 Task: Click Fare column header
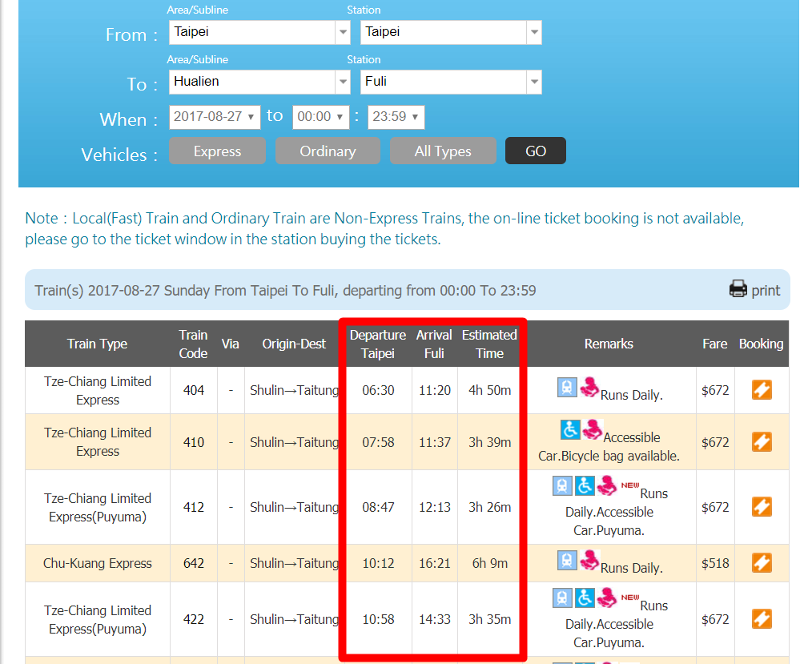714,344
